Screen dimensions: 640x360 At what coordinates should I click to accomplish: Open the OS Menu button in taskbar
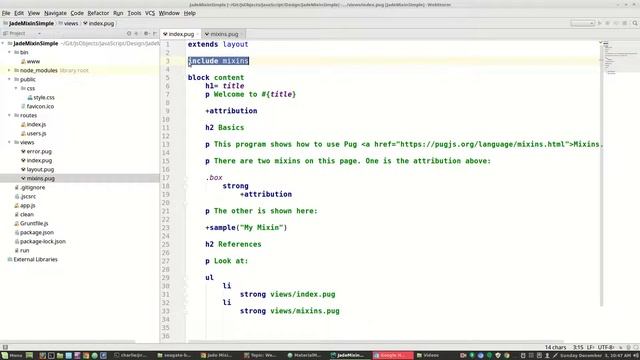click(12, 356)
